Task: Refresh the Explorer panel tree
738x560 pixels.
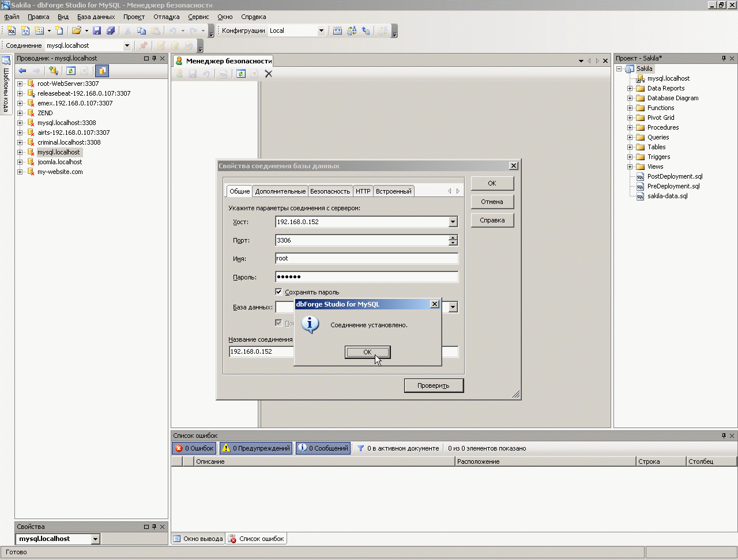Action: tap(70, 71)
